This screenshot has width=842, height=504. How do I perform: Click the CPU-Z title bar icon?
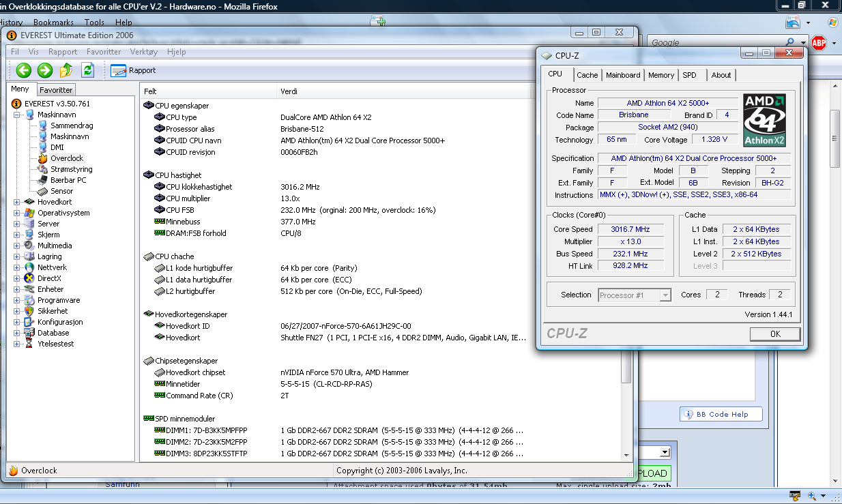coord(547,56)
